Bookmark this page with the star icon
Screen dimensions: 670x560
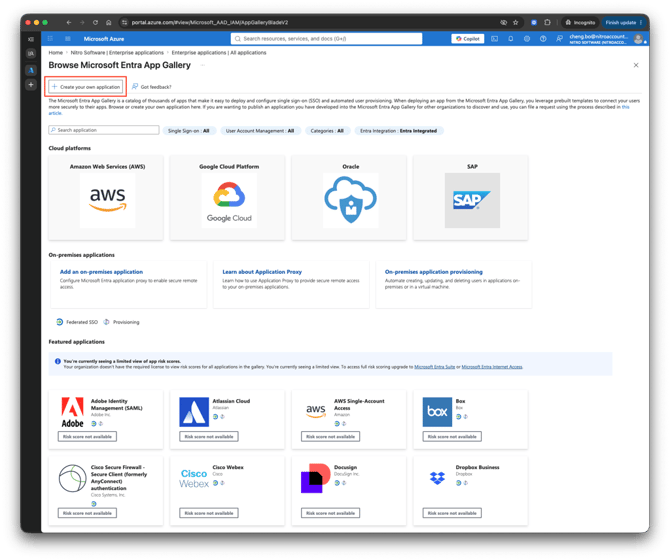[516, 23]
